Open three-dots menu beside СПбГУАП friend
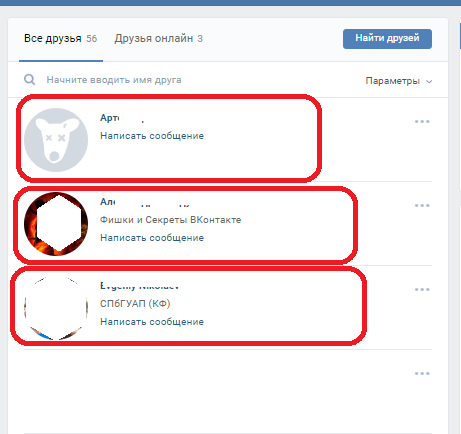Image resolution: width=461 pixels, height=434 pixels. [422, 289]
